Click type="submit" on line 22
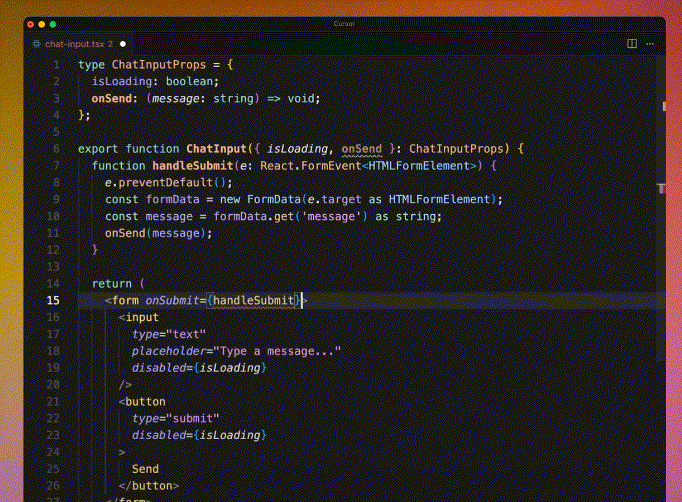 coord(176,419)
